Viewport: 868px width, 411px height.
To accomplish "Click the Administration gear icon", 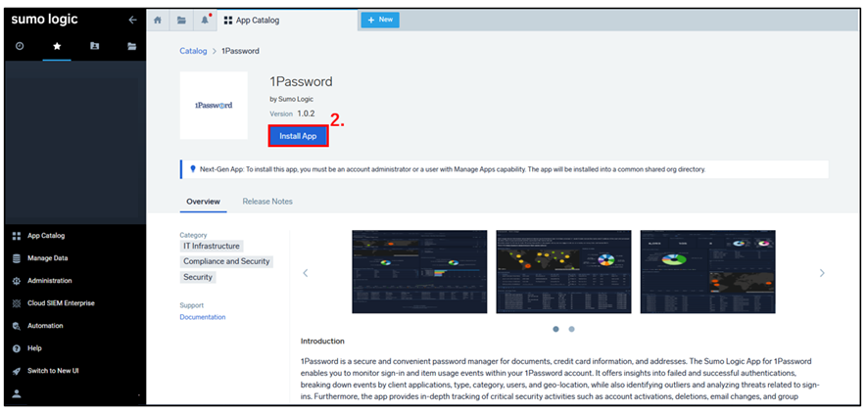I will pyautogui.click(x=17, y=281).
